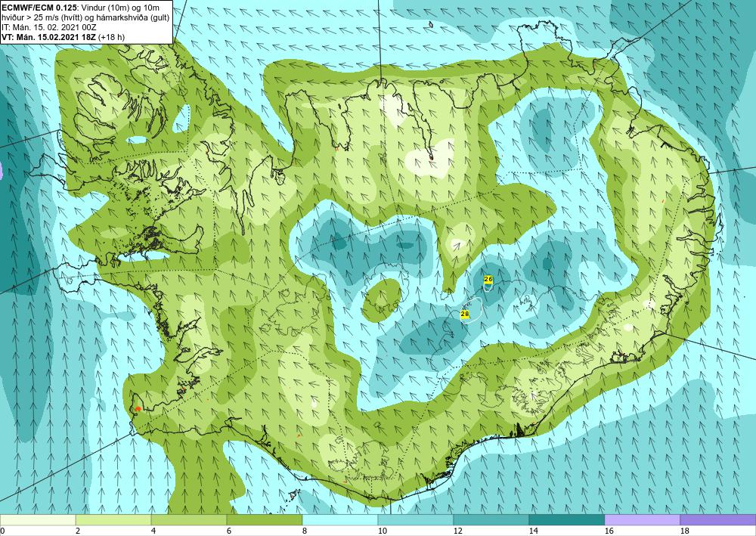
Task: Select the palest 0–2 m/s legend swatch
Action: tap(38, 519)
